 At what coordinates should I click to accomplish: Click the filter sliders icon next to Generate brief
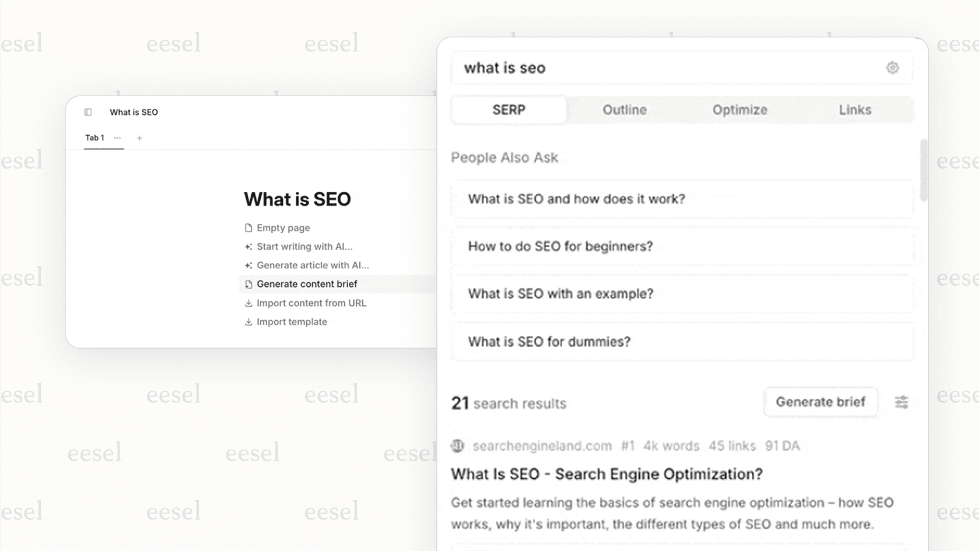tap(902, 402)
